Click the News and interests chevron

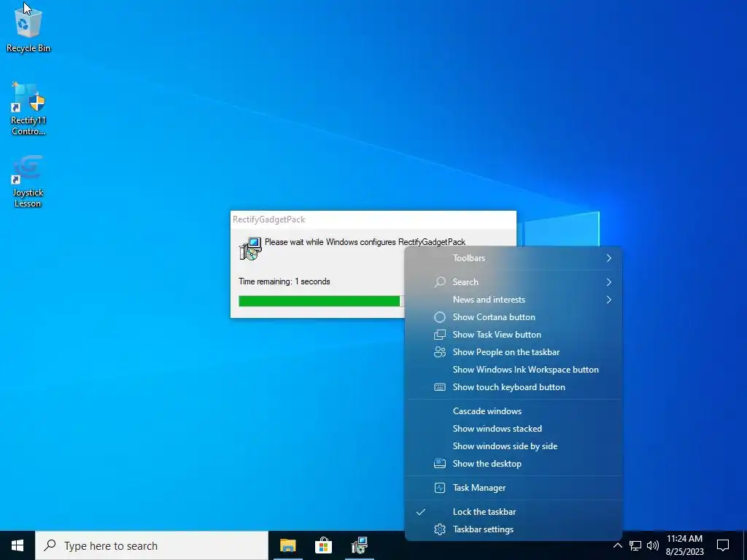click(x=609, y=300)
